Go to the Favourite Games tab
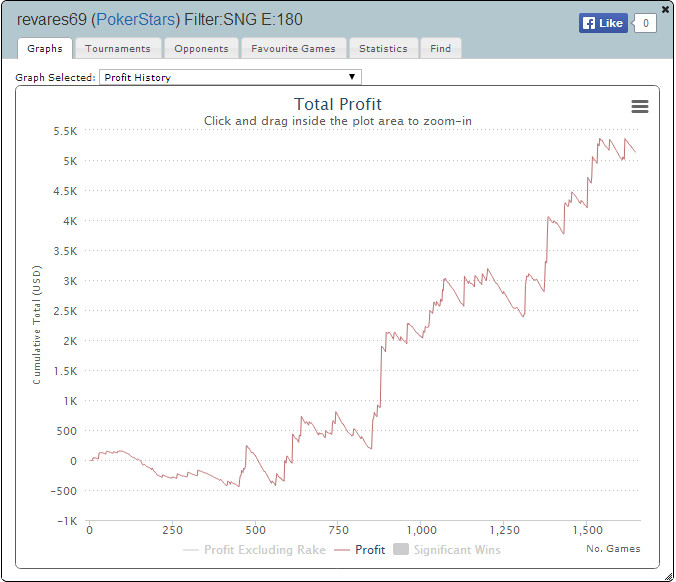This screenshot has width=676, height=582. pyautogui.click(x=293, y=48)
